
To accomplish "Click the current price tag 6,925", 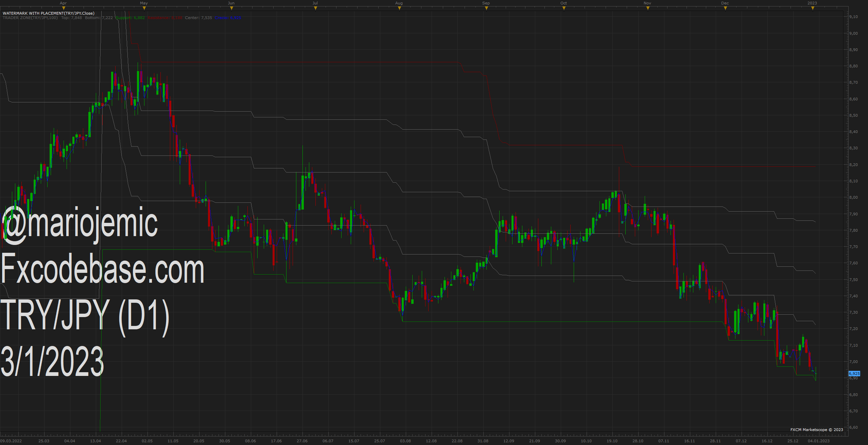I will pyautogui.click(x=854, y=374).
